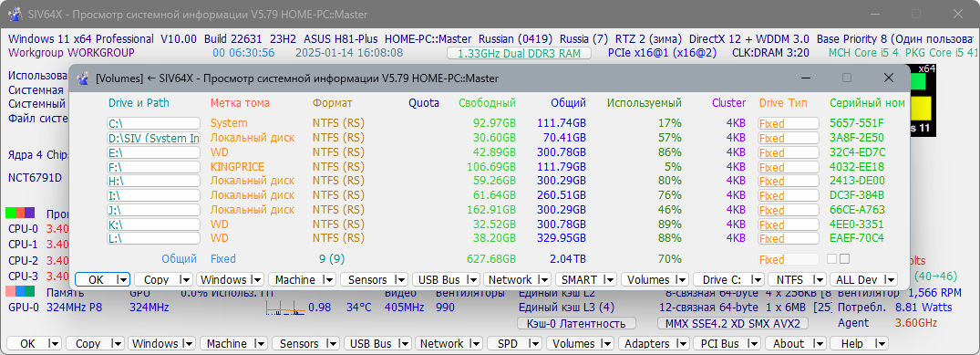980x355 pixels.
Task: Open the ALL Dev dropdown arrow
Action: point(890,280)
